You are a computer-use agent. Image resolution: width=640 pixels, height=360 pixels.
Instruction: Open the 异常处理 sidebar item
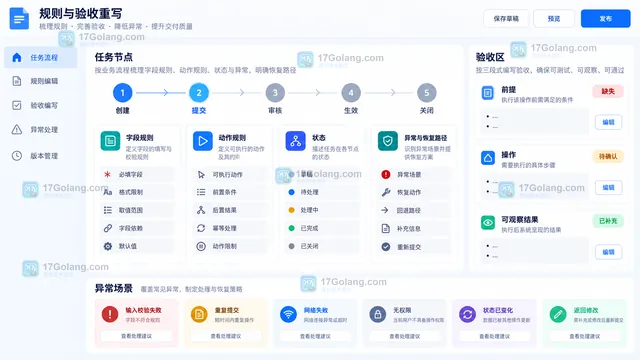(40, 130)
